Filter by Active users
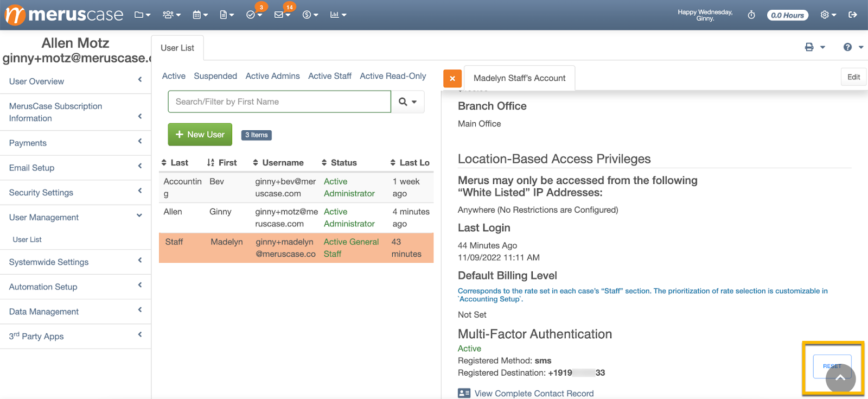Image resolution: width=868 pixels, height=399 pixels. click(174, 76)
